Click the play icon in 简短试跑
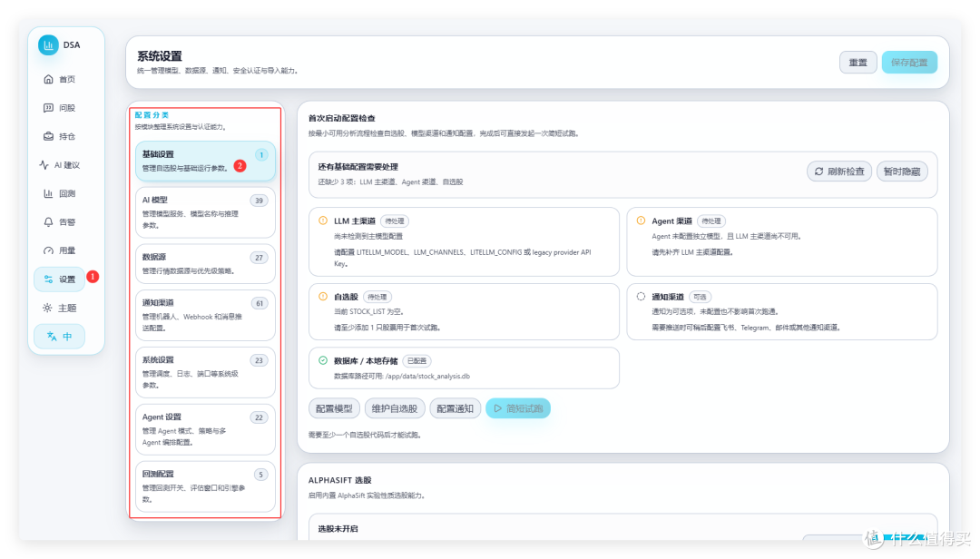 498,408
